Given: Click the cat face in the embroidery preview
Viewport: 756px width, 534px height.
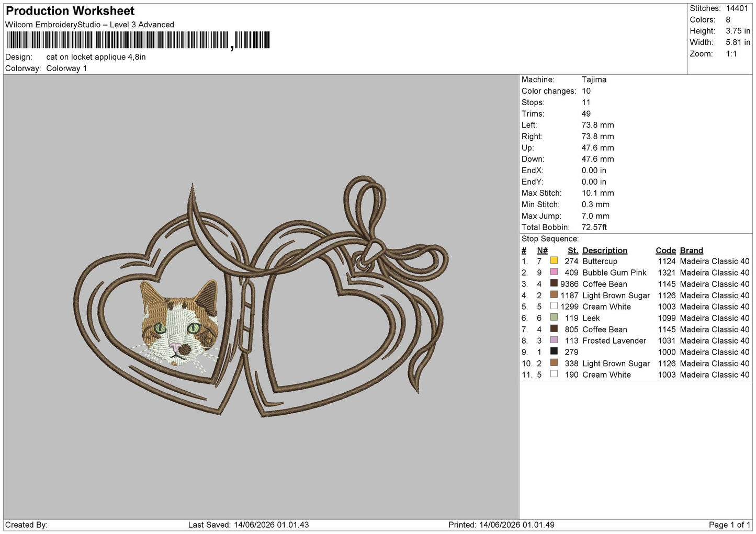Looking at the screenshot, I should point(179,324).
